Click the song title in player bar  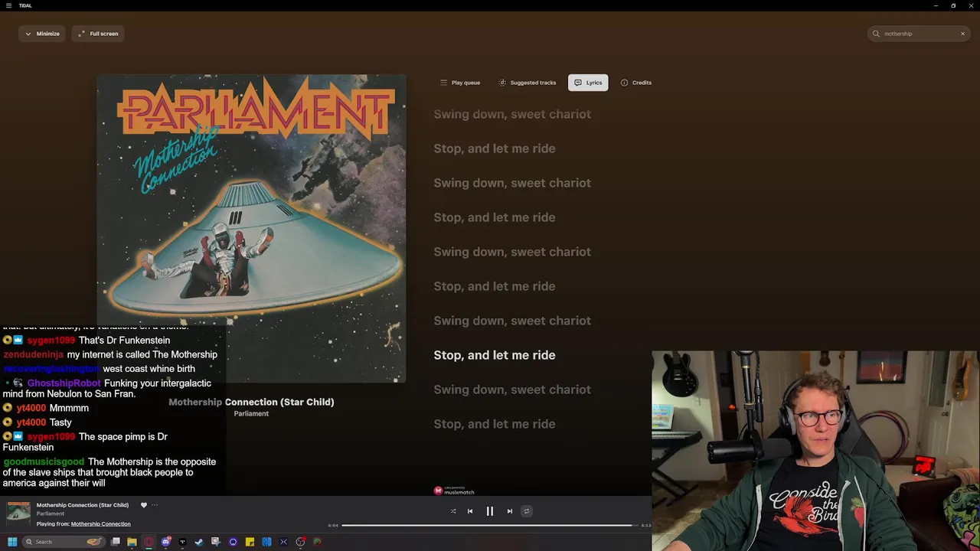[83, 505]
